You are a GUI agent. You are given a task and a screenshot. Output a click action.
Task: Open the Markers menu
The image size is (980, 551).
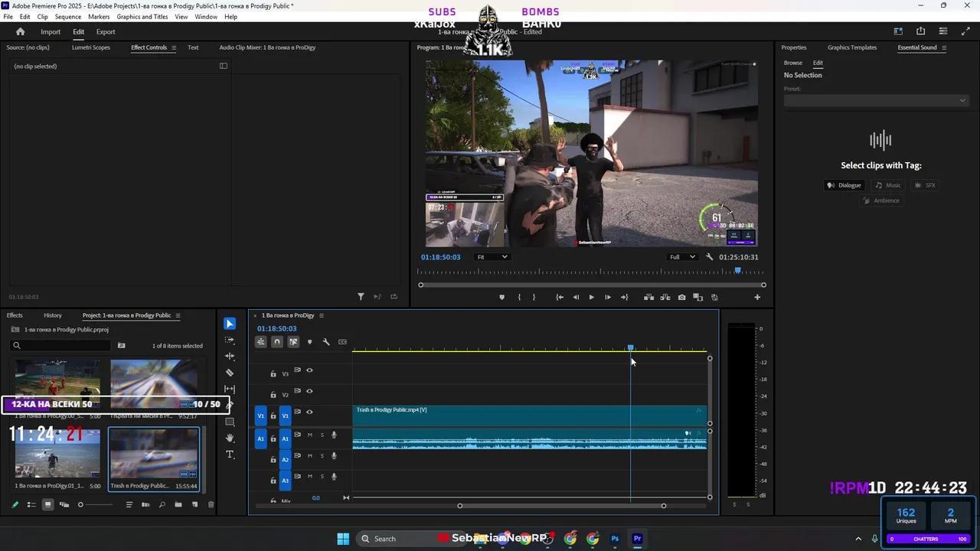pyautogui.click(x=99, y=17)
